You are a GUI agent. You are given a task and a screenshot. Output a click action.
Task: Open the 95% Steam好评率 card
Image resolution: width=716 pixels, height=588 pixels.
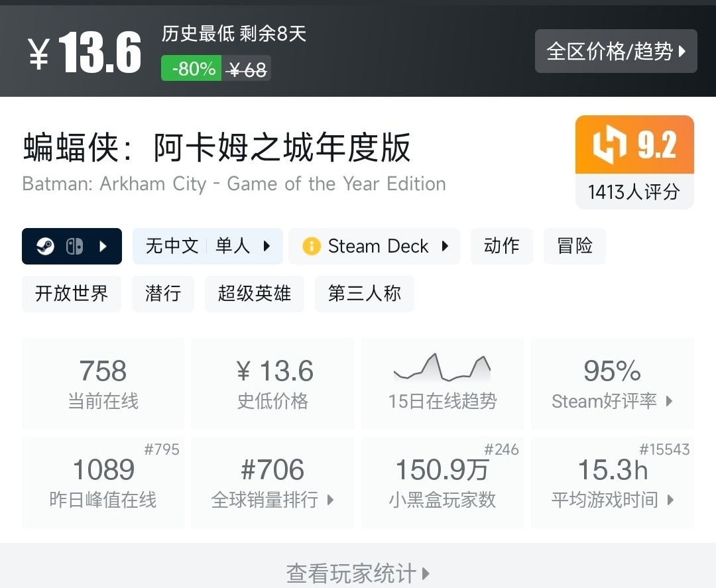point(613,383)
